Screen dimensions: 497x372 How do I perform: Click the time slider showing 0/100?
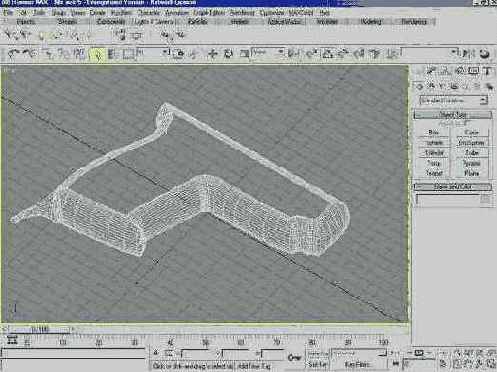40,330
